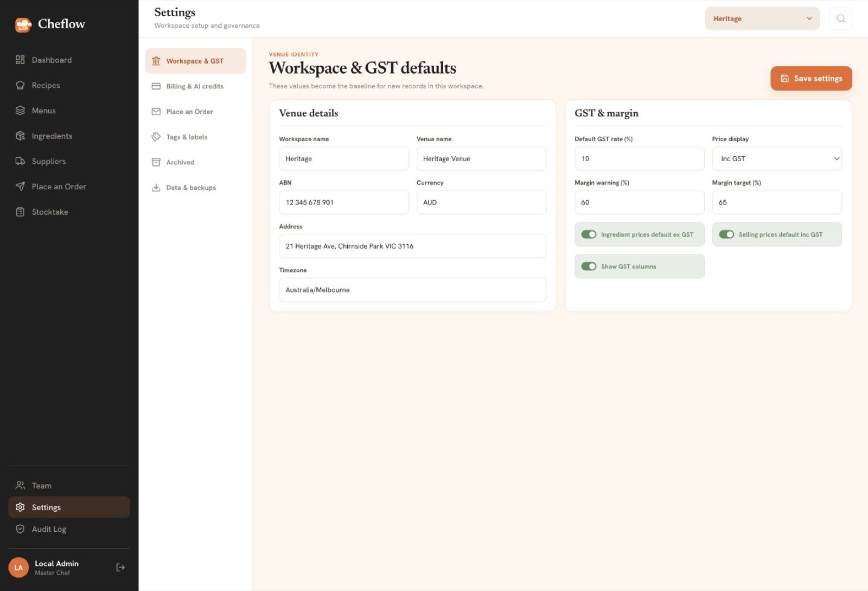Go to the Stocktake page
The height and width of the screenshot is (591, 868).
point(69,212)
